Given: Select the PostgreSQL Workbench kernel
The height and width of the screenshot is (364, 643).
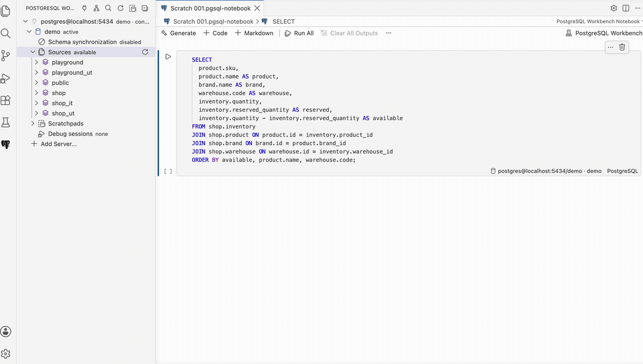Looking at the screenshot, I should (604, 33).
